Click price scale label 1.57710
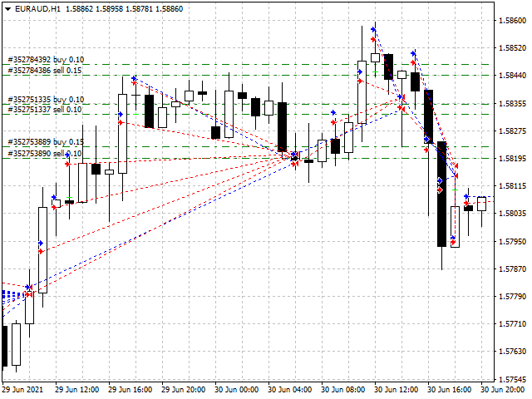The height and width of the screenshot is (399, 532). click(512, 324)
